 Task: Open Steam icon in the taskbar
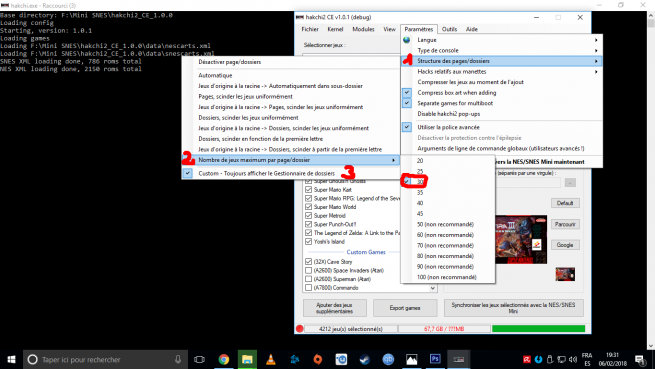pos(365,359)
